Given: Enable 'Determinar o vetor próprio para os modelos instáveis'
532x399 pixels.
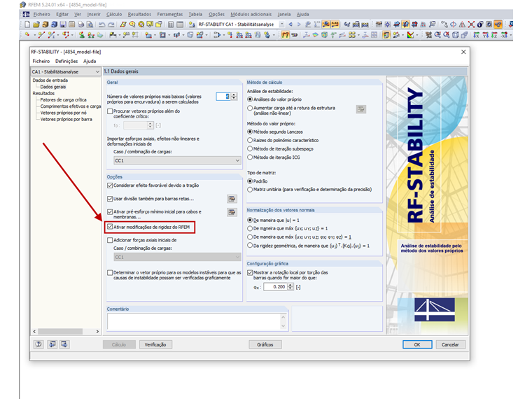Looking at the screenshot, I should point(110,273).
